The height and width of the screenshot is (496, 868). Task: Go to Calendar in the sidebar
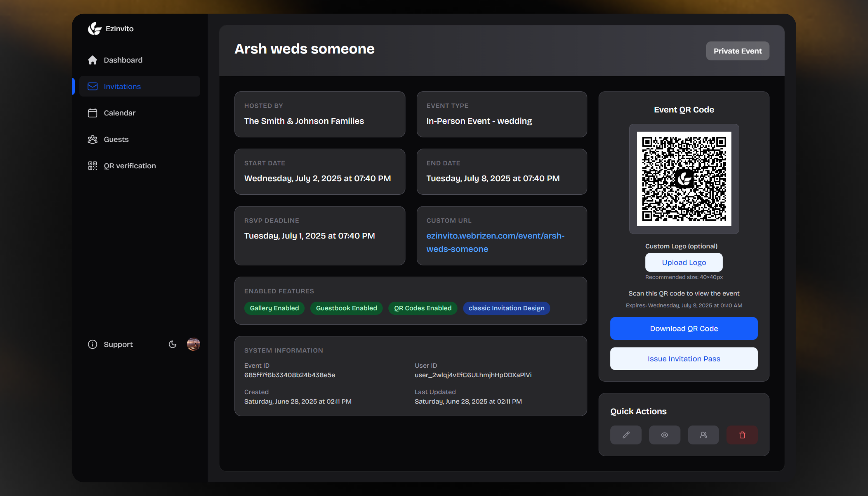pos(139,113)
